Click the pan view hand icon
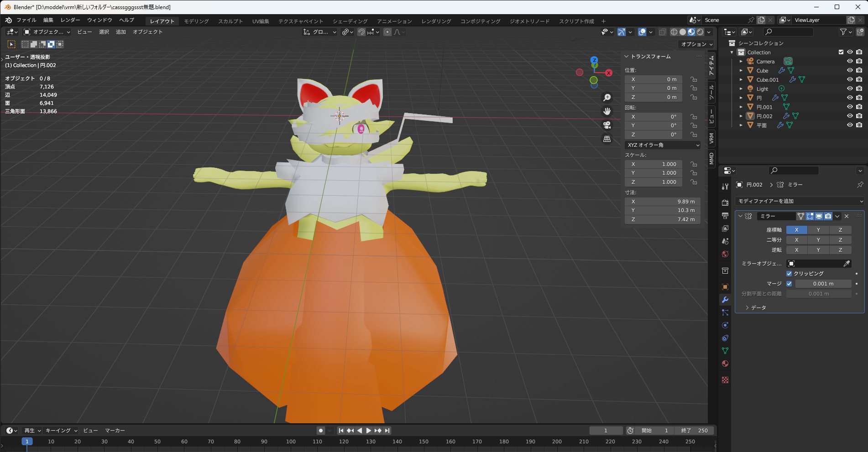868x452 pixels. pos(607,111)
